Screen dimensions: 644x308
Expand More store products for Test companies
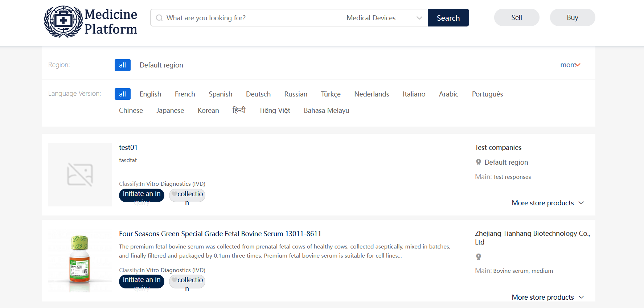(x=547, y=203)
